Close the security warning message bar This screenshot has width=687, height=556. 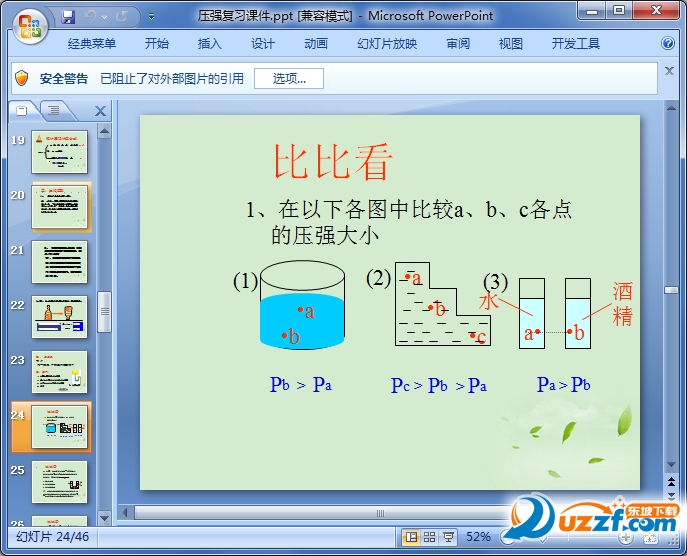coord(669,71)
